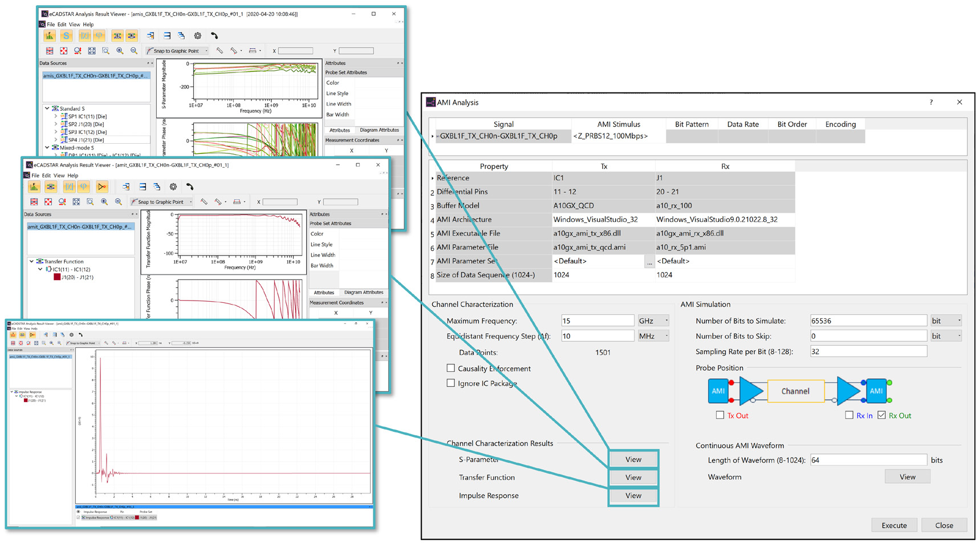
Task: Click the phone handset icon in amis viewer toolbar
Action: click(214, 36)
